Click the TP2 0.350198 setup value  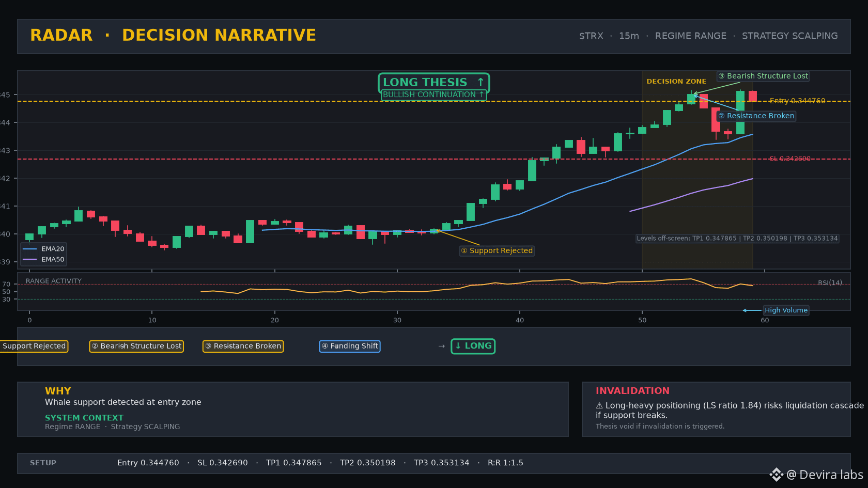(x=368, y=463)
